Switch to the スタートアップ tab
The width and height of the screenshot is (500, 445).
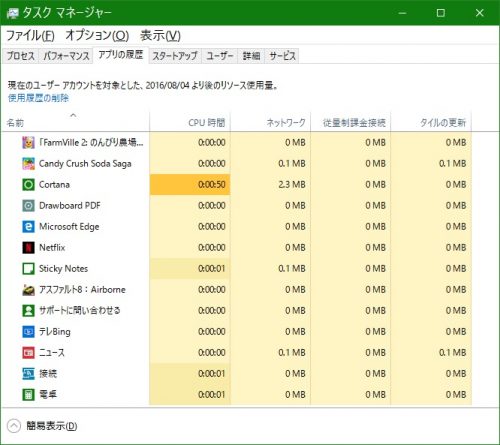pos(175,56)
